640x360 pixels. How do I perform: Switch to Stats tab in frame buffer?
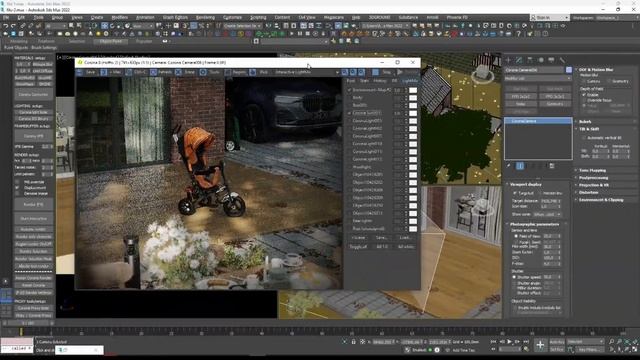(364, 81)
